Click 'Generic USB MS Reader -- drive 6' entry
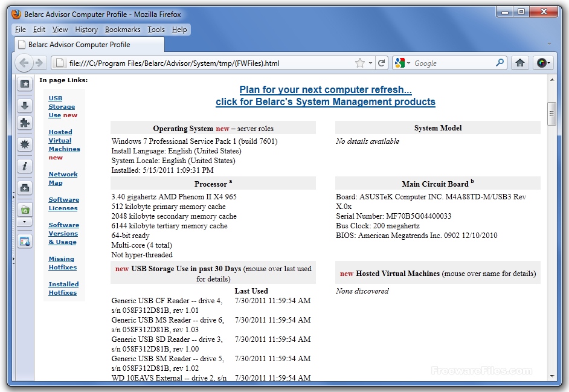Image resolution: width=569 pixels, height=392 pixels. coord(168,324)
